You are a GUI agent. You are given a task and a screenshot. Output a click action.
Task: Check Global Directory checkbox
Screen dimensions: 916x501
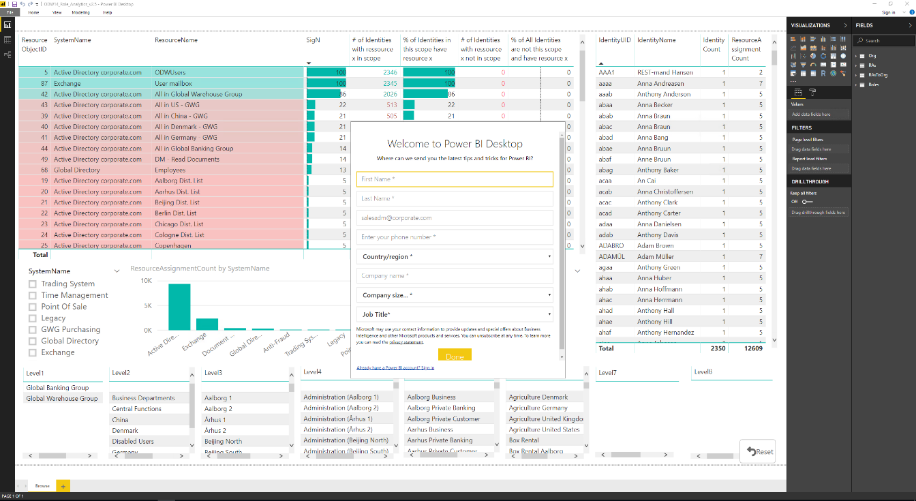tap(33, 341)
